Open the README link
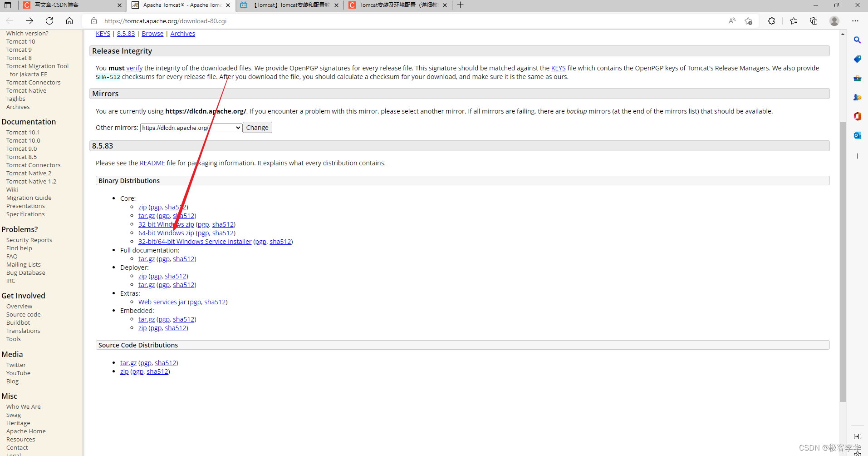This screenshot has height=456, width=868. pos(152,163)
